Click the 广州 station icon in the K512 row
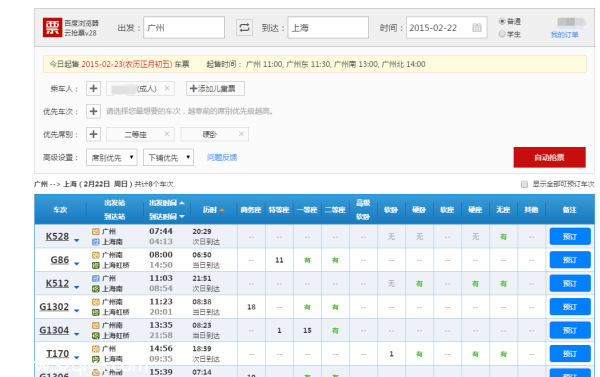 [x=96, y=278]
